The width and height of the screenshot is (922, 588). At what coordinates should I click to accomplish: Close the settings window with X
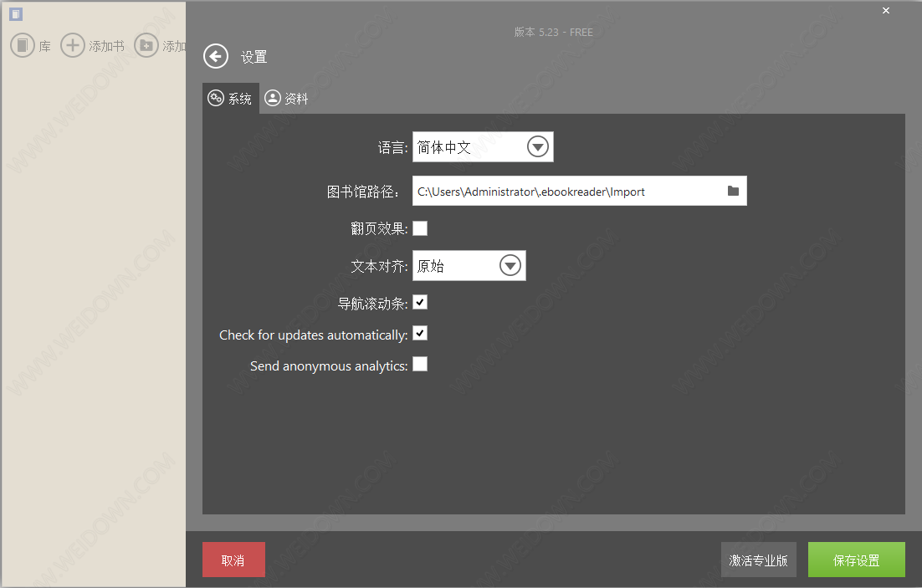[x=886, y=10]
